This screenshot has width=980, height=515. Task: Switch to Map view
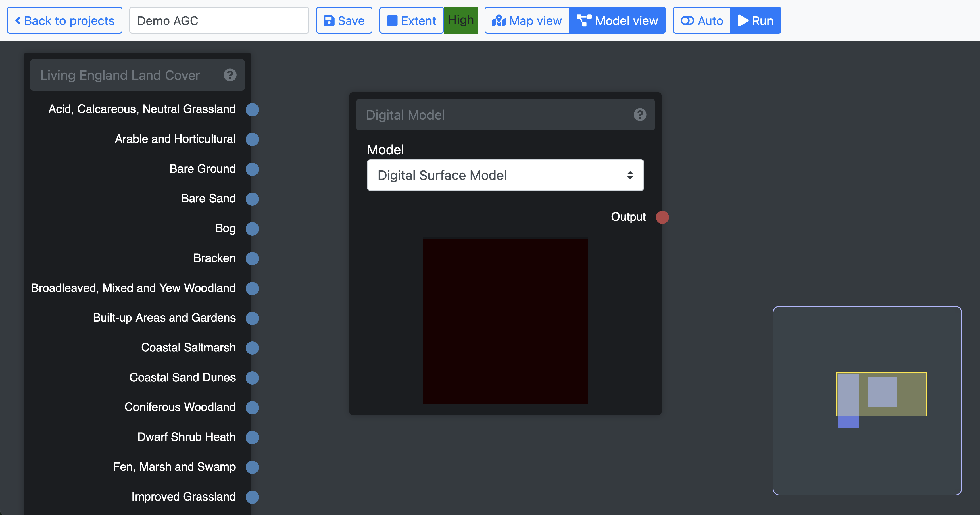(x=527, y=20)
